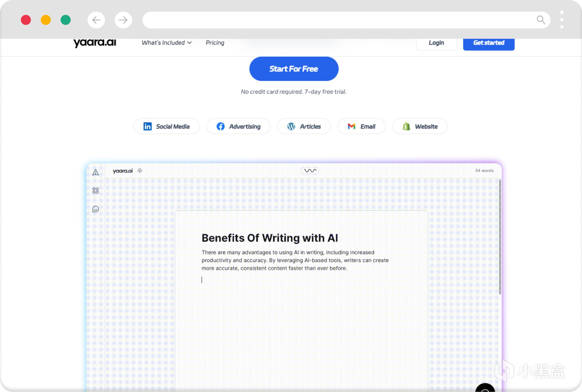Click the triangle logo icon in the editor sidebar

tap(96, 172)
